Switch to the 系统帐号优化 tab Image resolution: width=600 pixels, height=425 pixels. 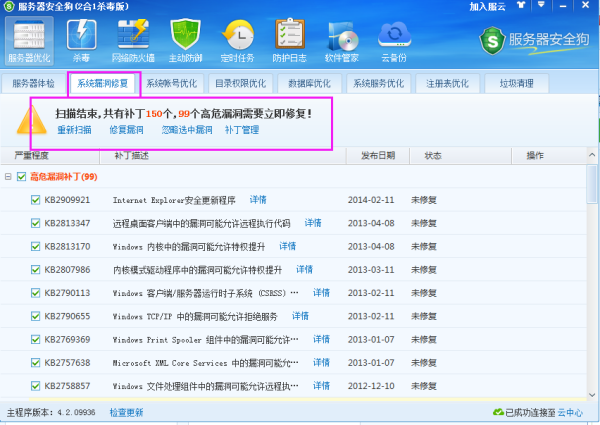click(171, 83)
